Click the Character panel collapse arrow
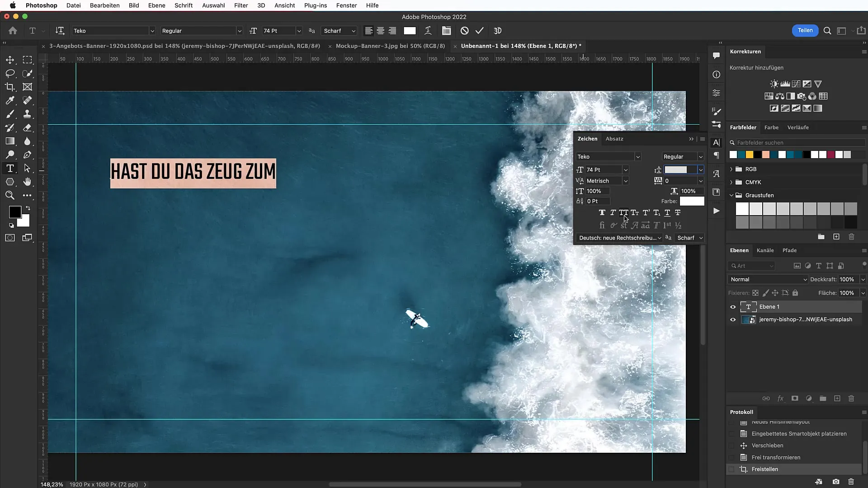This screenshot has height=488, width=868. [691, 139]
